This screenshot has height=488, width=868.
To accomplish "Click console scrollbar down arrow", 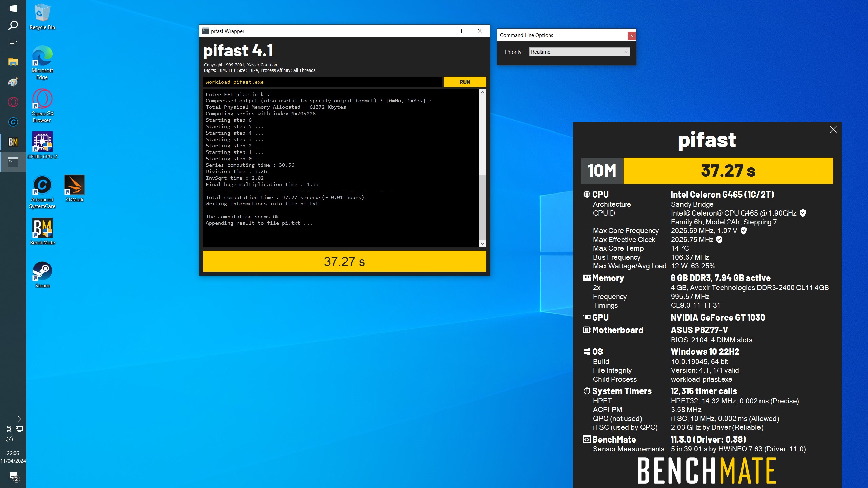I will (x=482, y=243).
